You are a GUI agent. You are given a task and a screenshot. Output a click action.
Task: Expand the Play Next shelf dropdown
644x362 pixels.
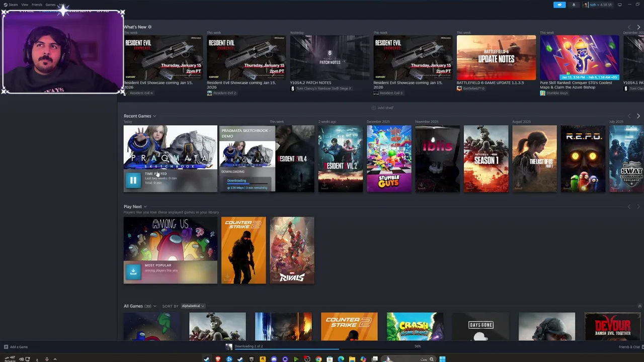pos(145,207)
